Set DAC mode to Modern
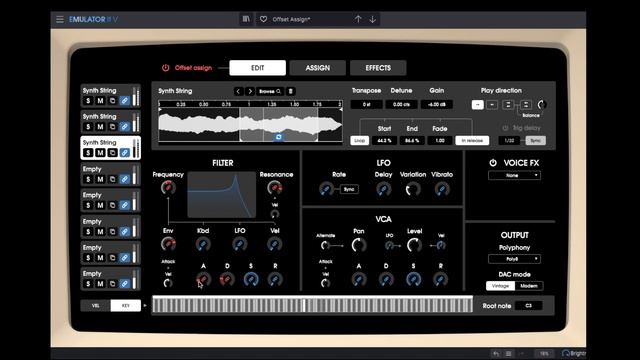Image resolution: width=640 pixels, height=360 pixels. pos(529,286)
